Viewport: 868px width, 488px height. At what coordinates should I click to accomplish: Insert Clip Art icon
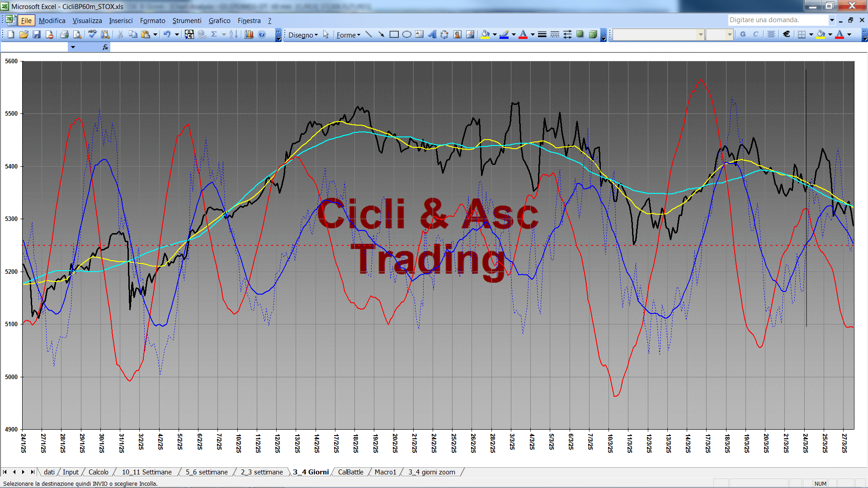[x=457, y=34]
